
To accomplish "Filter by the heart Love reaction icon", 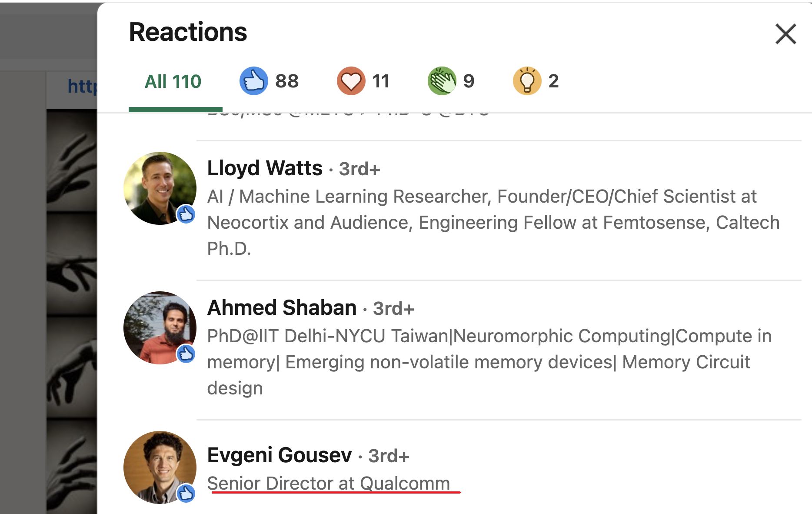I will click(x=351, y=81).
